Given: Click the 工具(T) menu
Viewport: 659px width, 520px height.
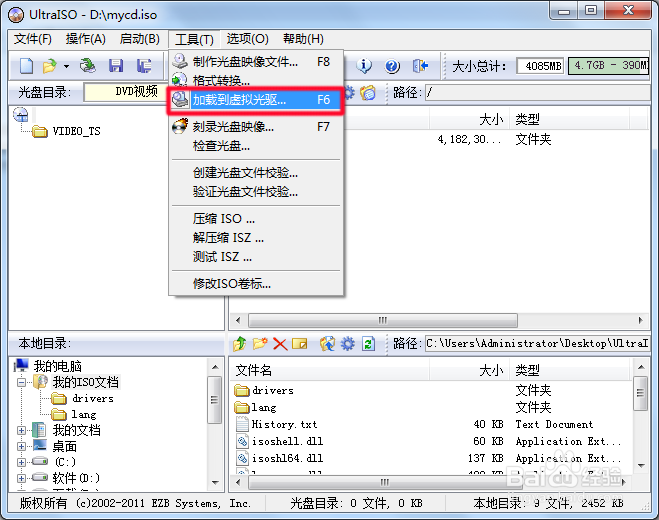Looking at the screenshot, I should (194, 40).
